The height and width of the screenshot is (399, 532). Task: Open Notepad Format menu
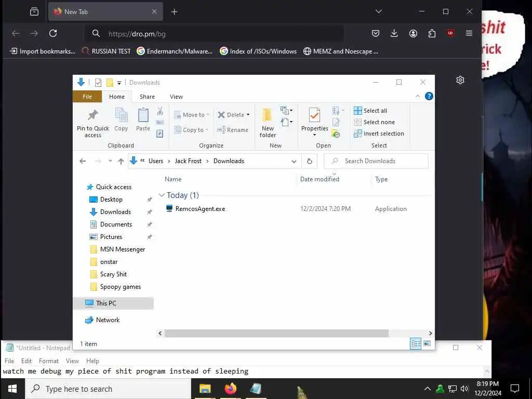[48, 361]
